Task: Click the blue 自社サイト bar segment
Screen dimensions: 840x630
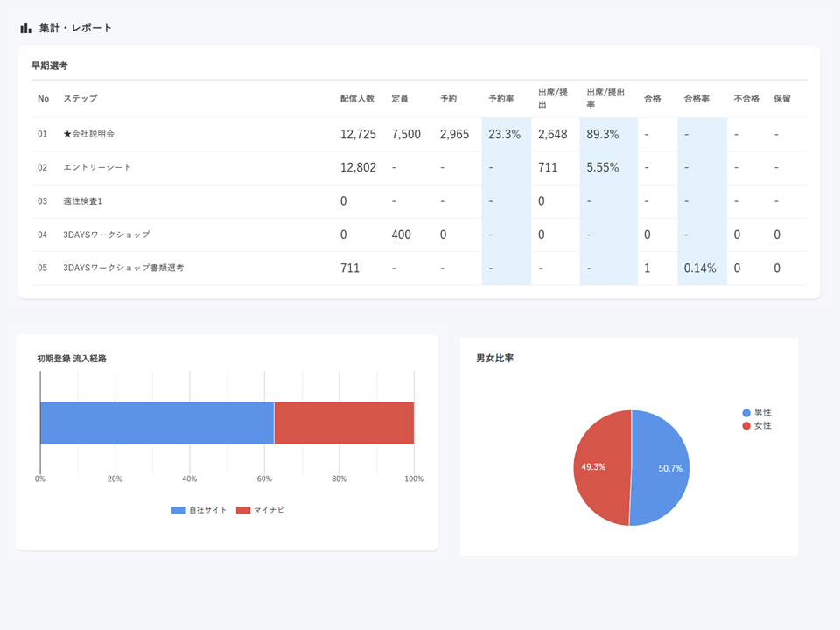Action: click(157, 423)
